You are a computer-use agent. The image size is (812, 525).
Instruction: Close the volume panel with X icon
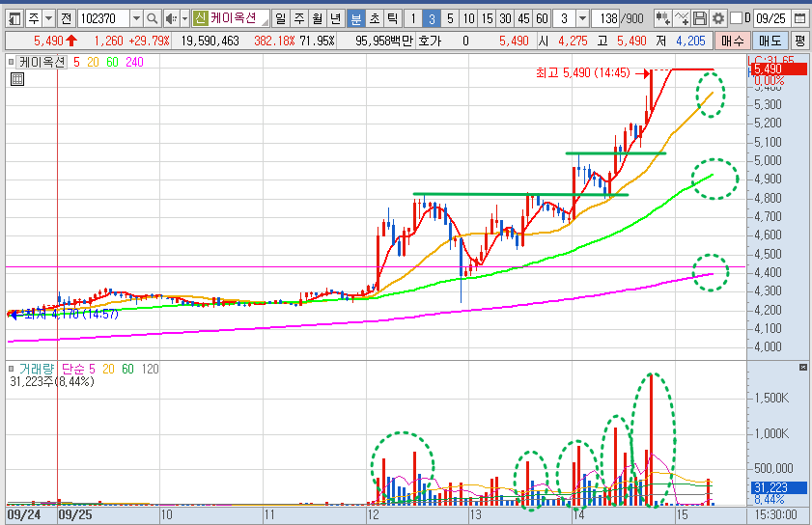point(802,367)
